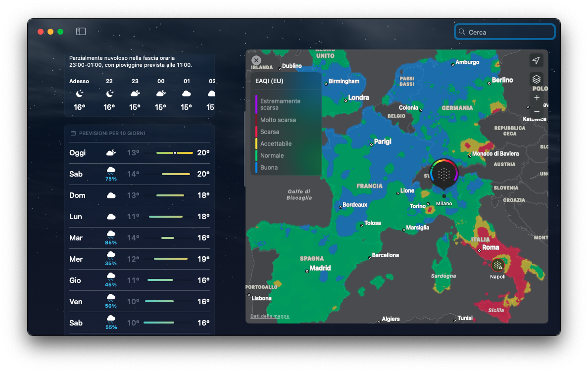This screenshot has height=372, width=588.
Task: Click the Accettabile legend entry
Action: (x=276, y=144)
